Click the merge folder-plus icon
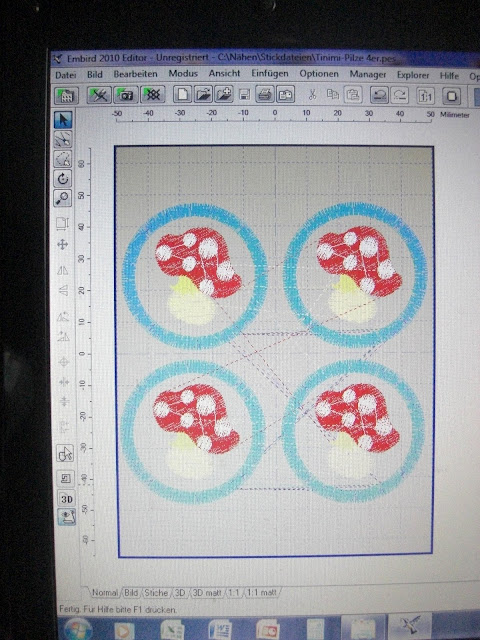This screenshot has height=640, width=480. click(x=224, y=94)
